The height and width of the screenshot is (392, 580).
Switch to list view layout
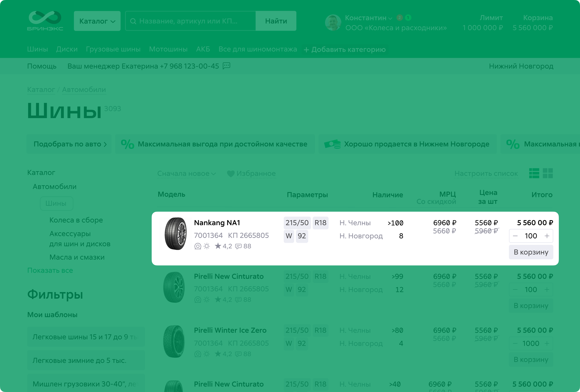point(534,173)
